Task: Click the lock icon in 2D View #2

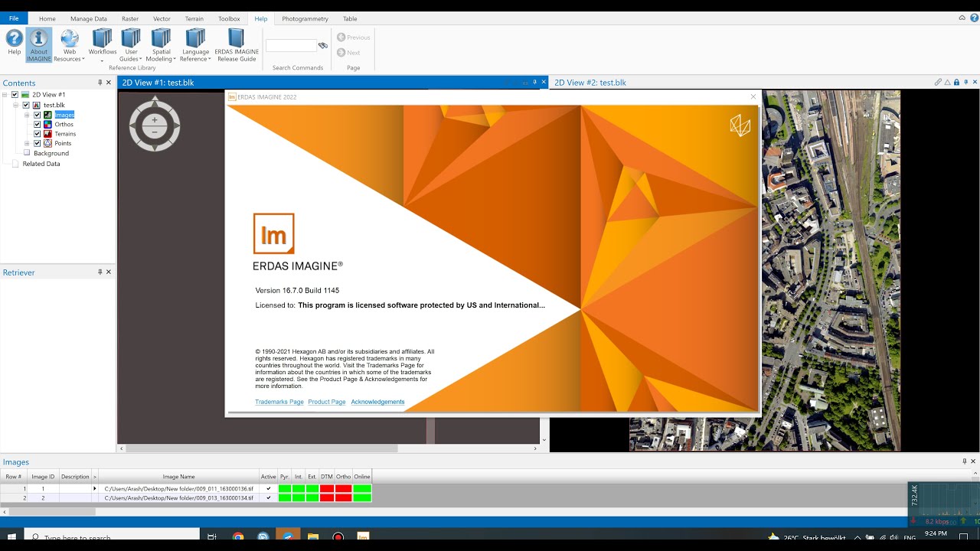Action: click(x=956, y=83)
